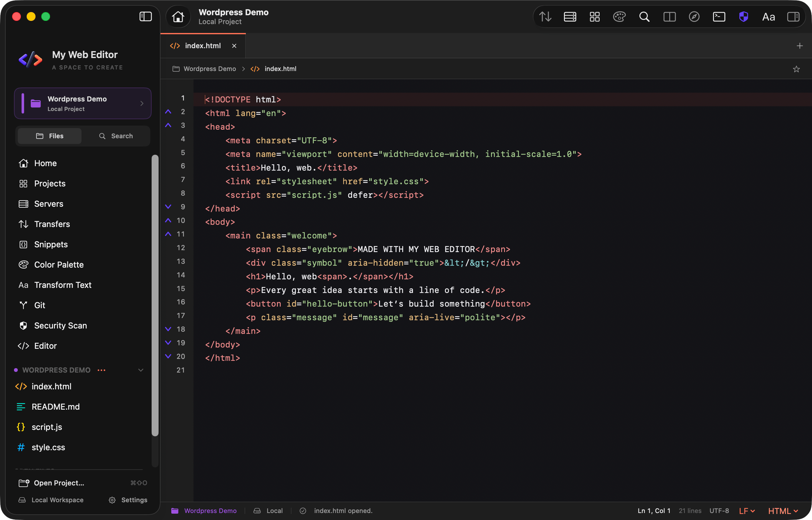Toggle the left sidebar visibility

[x=146, y=16]
